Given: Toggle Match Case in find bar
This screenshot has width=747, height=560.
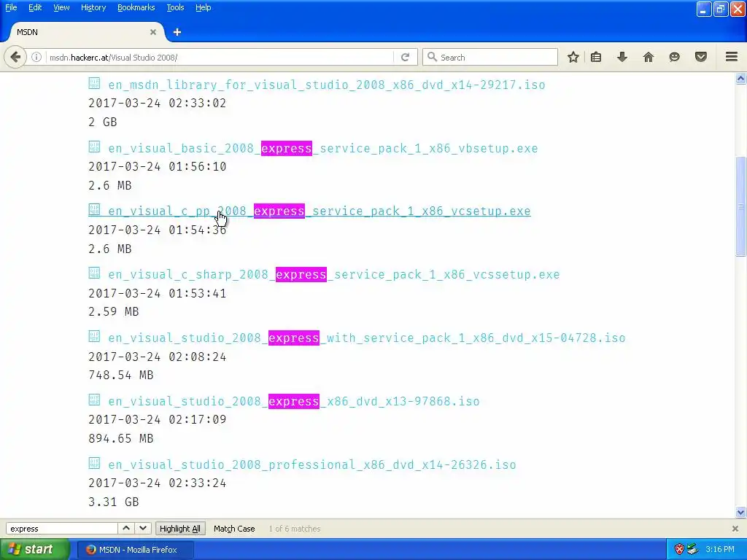Looking at the screenshot, I should pyautogui.click(x=234, y=529).
